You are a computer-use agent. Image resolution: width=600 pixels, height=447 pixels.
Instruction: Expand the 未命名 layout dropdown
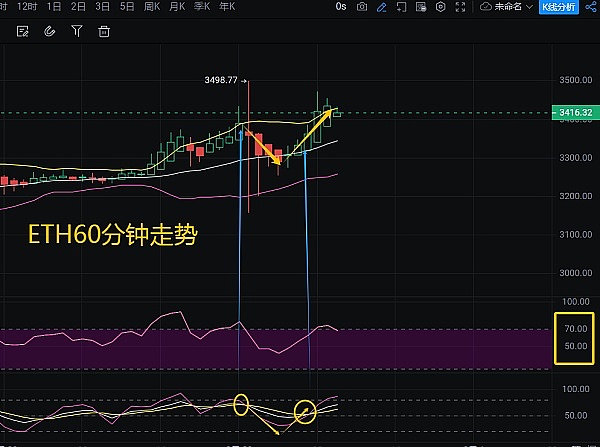pos(506,6)
